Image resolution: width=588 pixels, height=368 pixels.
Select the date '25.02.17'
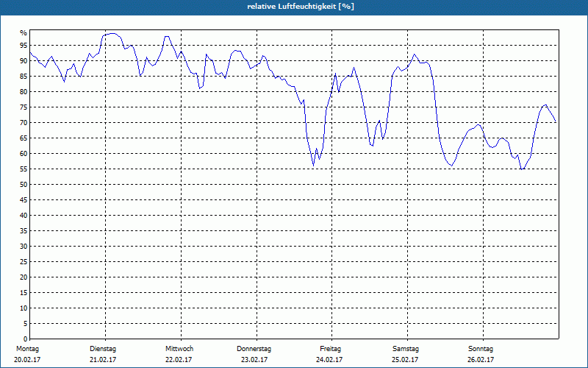405,360
